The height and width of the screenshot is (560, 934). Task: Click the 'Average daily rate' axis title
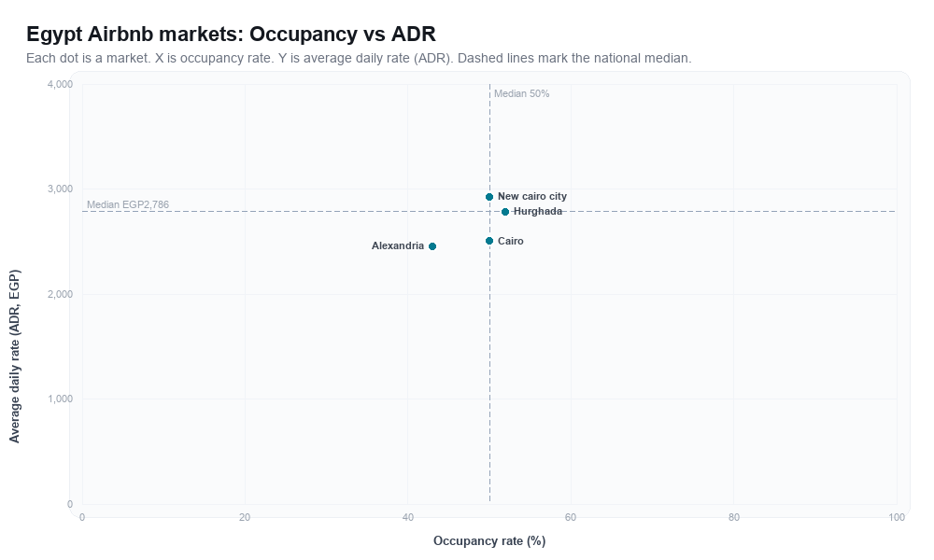coord(14,356)
